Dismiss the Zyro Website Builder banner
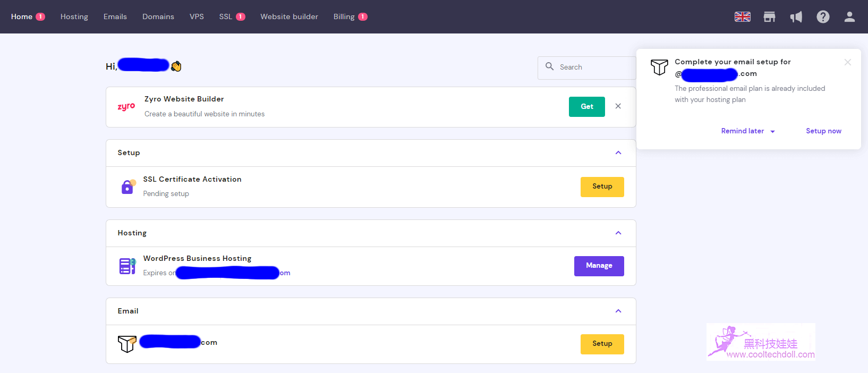 (x=618, y=106)
